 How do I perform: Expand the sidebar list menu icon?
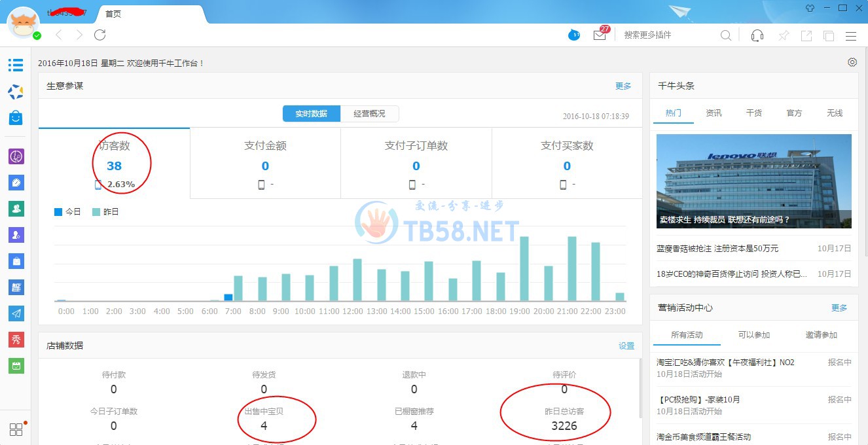pyautogui.click(x=16, y=65)
